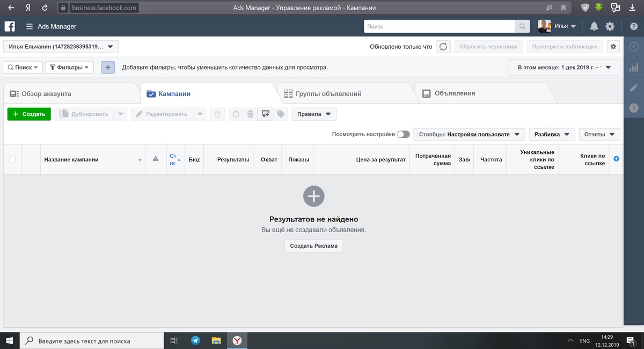Click the large grey plus circle

313,196
